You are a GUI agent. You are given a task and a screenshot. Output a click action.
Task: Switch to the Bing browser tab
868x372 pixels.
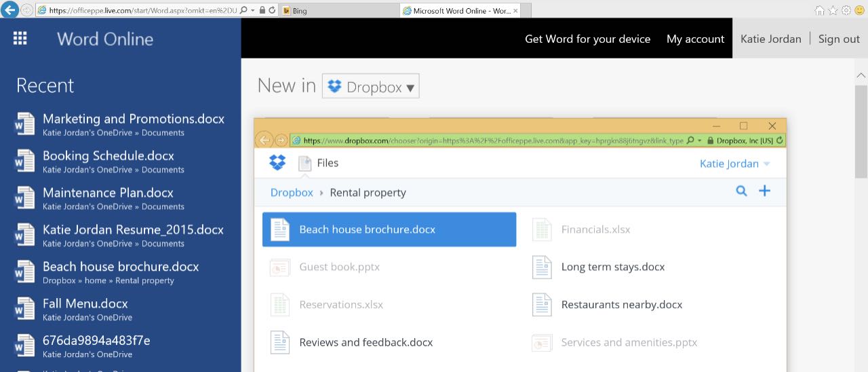(340, 10)
